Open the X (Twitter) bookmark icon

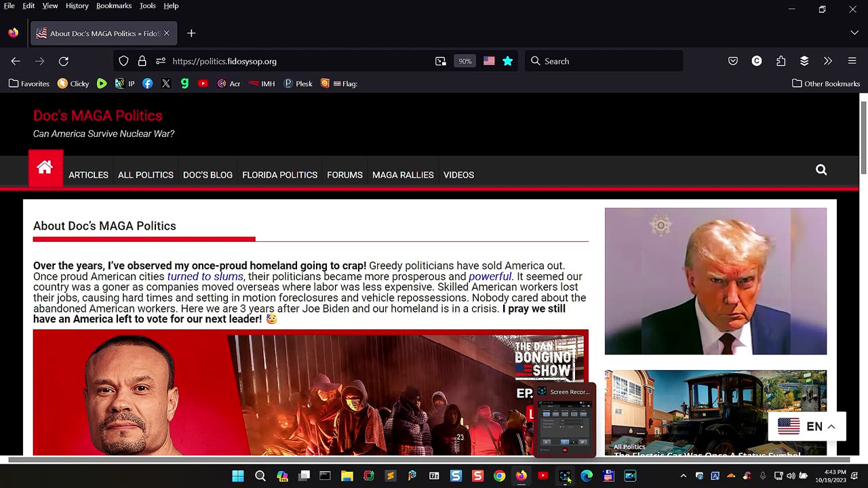(x=166, y=83)
